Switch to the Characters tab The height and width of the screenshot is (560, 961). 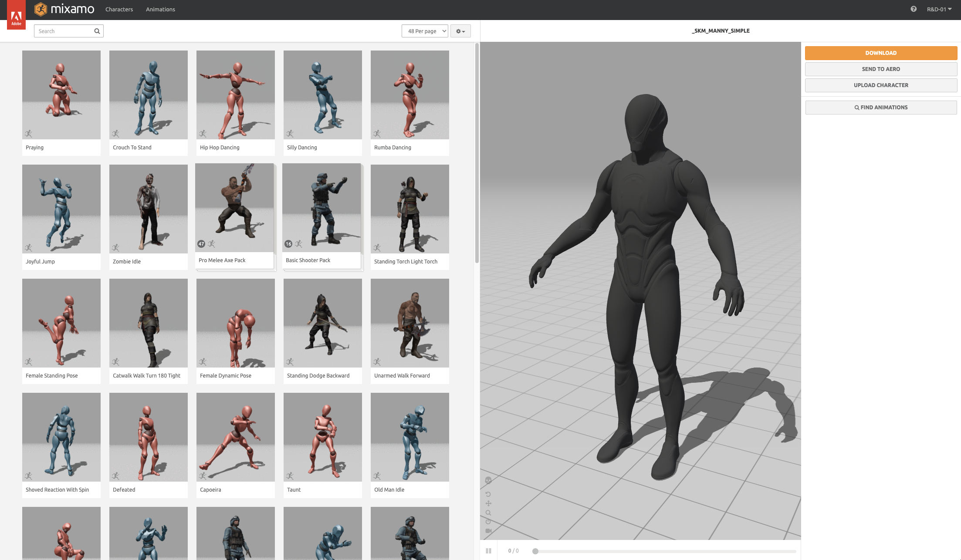(119, 9)
